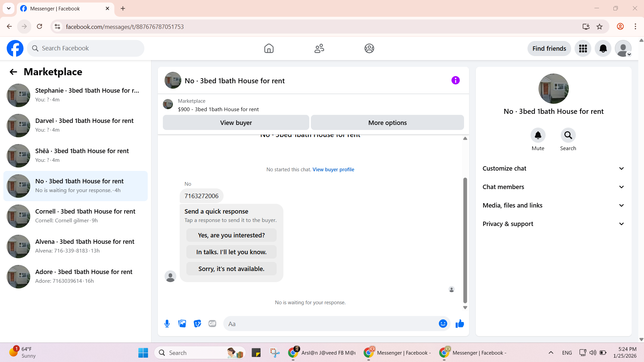The height and width of the screenshot is (362, 644).
Task: Open the emoji picker
Action: (443, 324)
